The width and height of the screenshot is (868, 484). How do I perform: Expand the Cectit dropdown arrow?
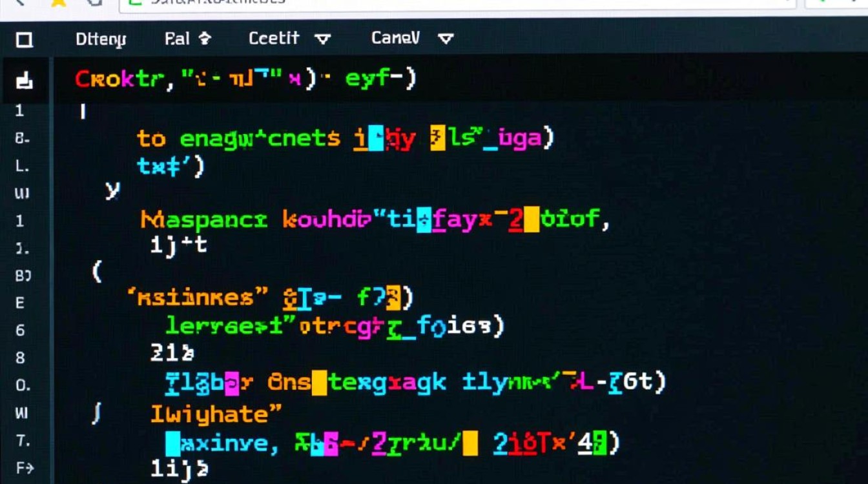coord(322,39)
